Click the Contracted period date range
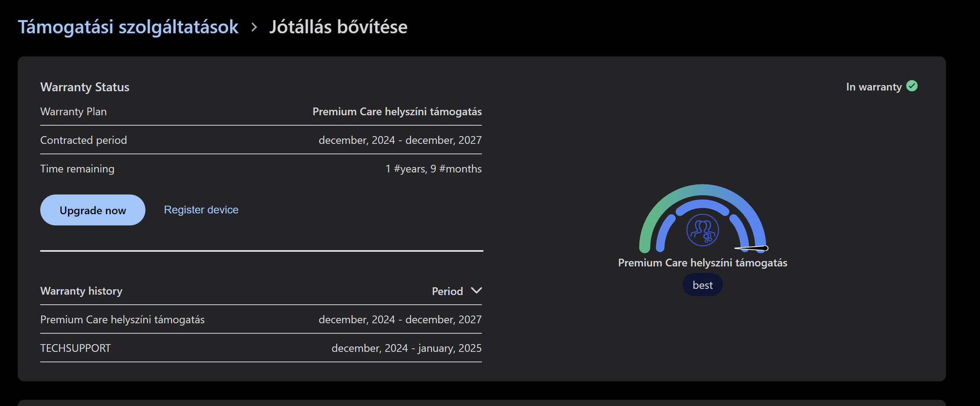Screen dimensions: 980x406 point(400,140)
